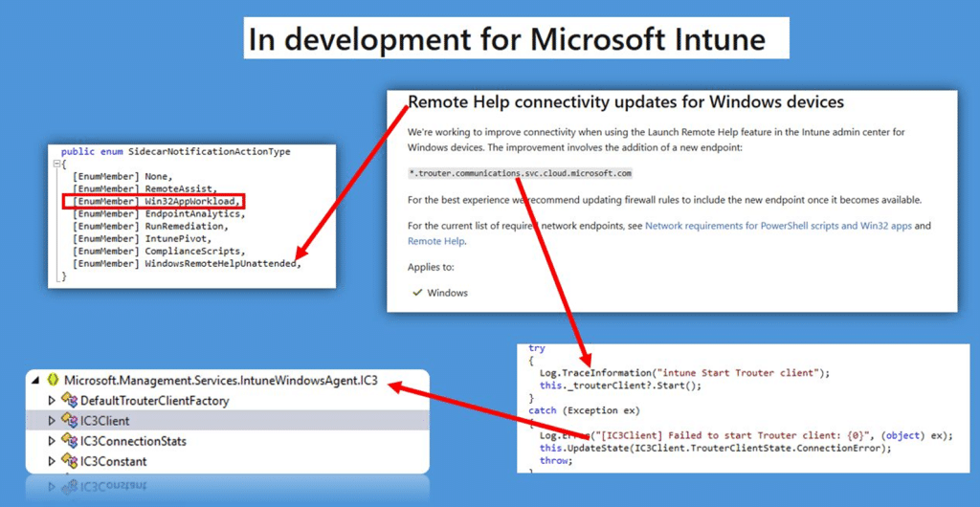
Task: Expand the IC3ConnectionStats tree node
Action: click(x=53, y=441)
